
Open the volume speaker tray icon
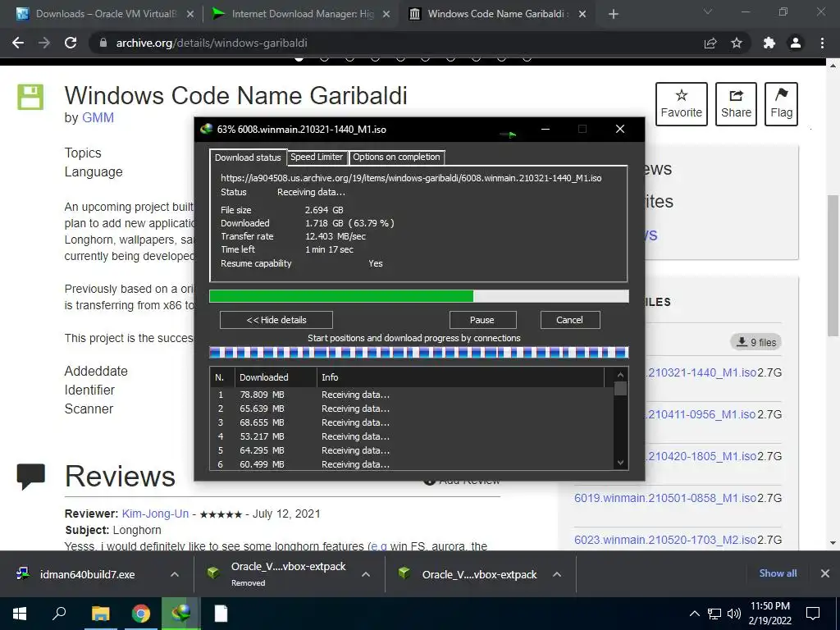point(734,614)
